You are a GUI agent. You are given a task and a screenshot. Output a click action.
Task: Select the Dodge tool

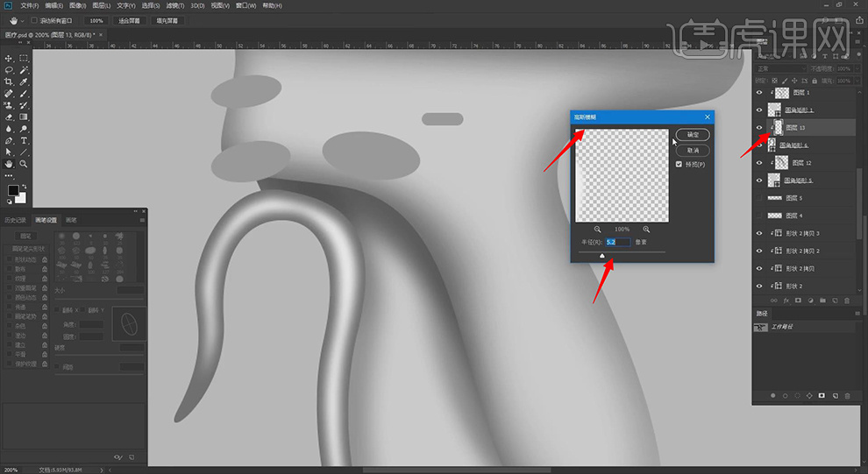(24, 129)
